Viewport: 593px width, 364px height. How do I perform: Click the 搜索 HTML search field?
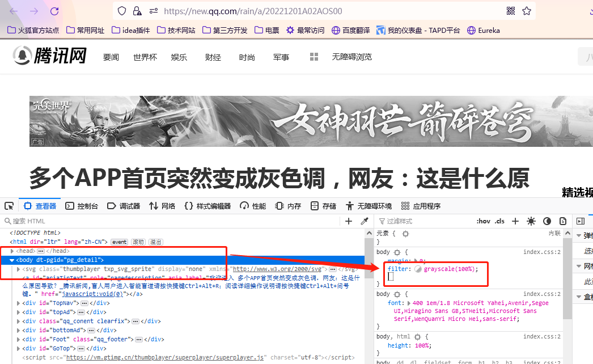click(x=170, y=221)
